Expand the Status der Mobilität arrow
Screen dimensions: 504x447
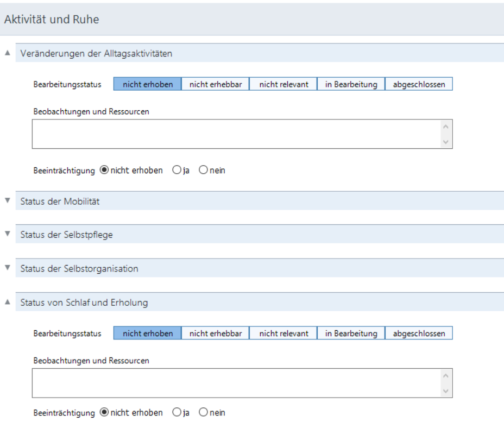click(x=8, y=200)
